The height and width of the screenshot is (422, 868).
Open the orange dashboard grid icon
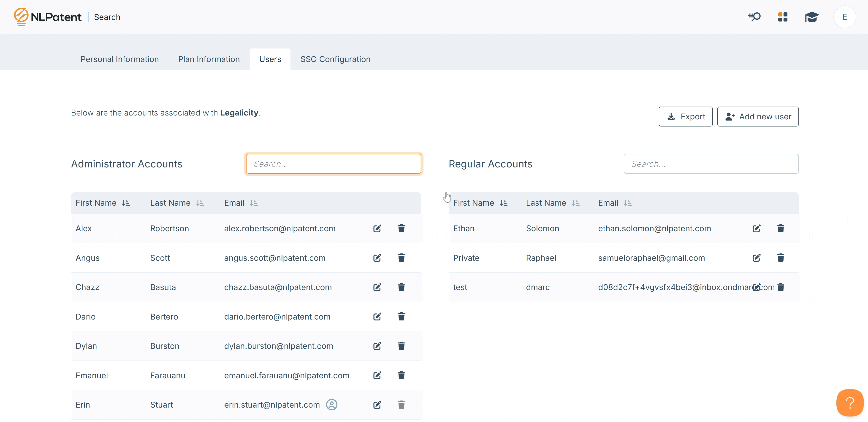point(782,17)
